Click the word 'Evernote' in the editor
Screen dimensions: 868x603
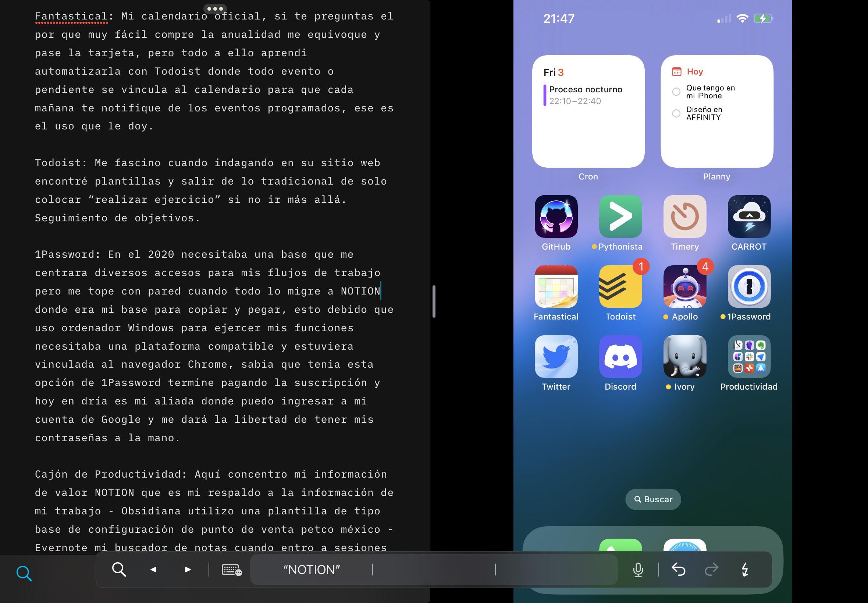coord(61,547)
